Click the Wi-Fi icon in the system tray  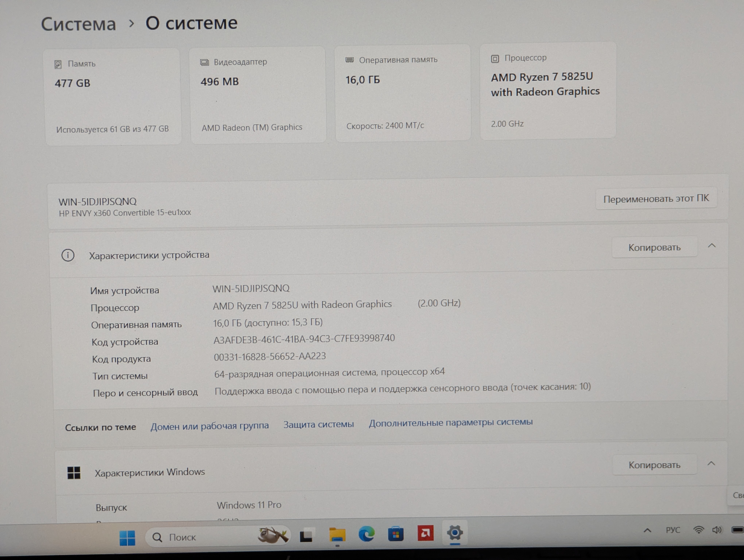coord(699,530)
